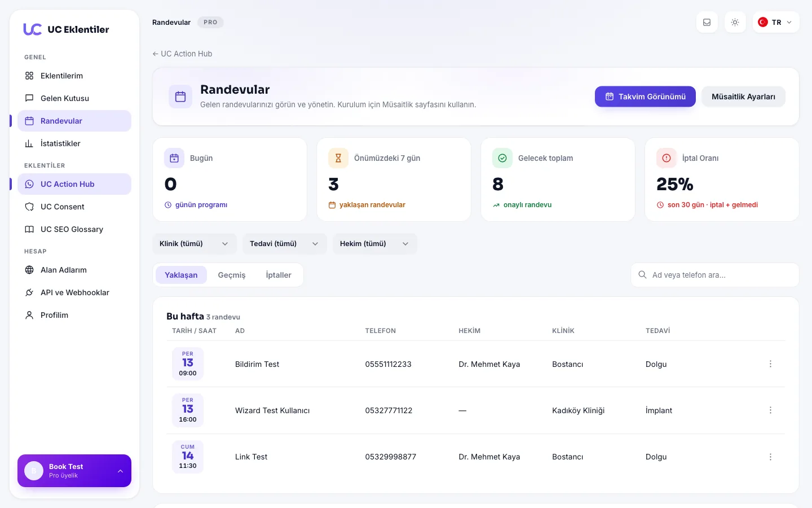This screenshot has height=508, width=812.
Task: Open row menu for Wizard Test Kullanıcı
Action: pos(770,410)
